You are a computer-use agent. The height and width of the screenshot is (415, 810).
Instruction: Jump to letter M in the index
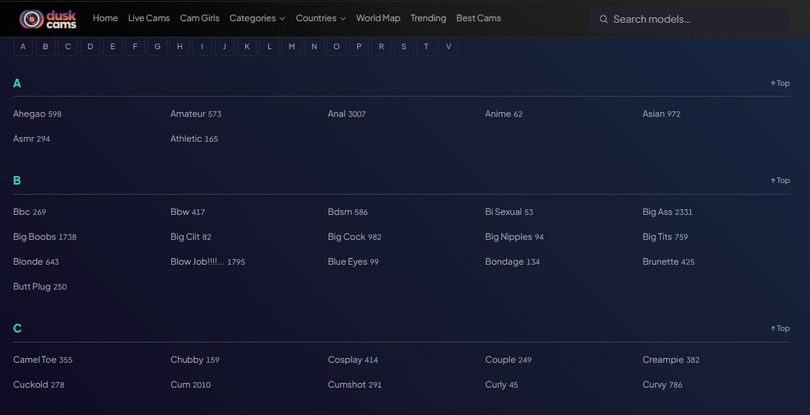click(x=292, y=47)
